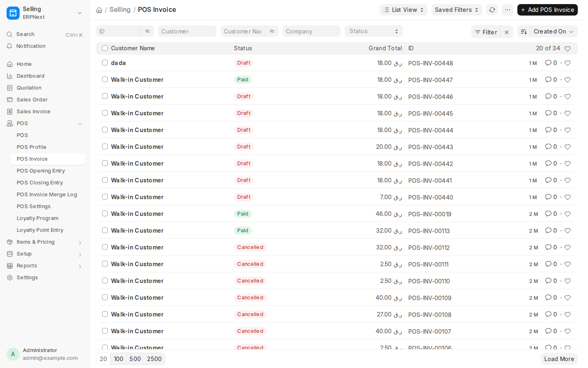Open Sales Invoice in the sidebar

45,112
